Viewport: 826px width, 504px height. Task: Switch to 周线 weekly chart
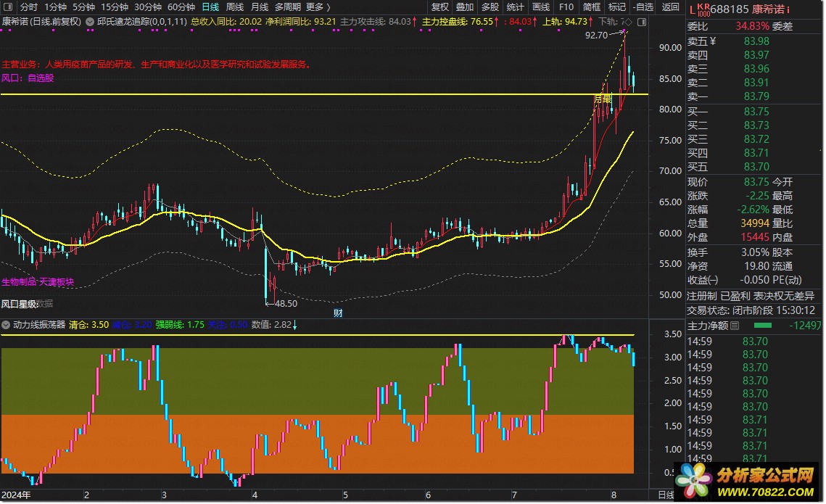(235, 7)
